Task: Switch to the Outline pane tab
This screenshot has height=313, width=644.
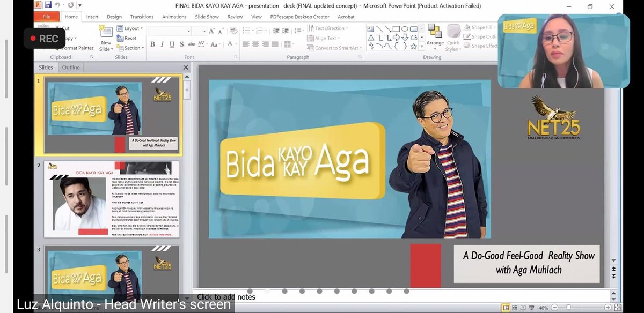Action: click(71, 67)
